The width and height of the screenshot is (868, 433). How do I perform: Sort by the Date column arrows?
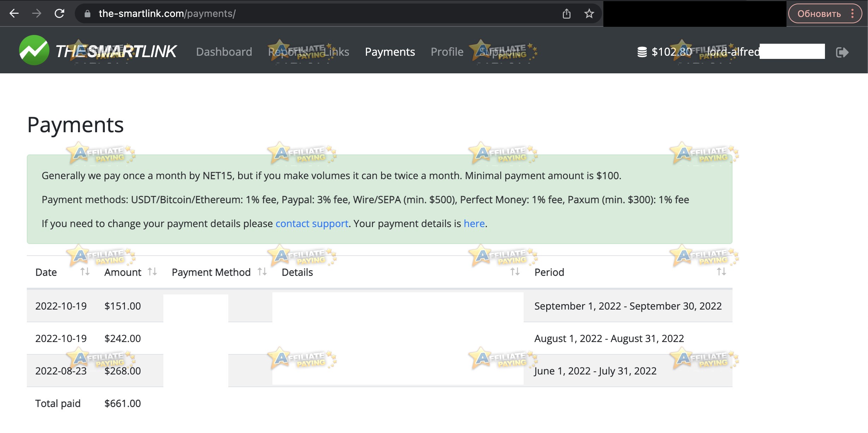pyautogui.click(x=85, y=272)
